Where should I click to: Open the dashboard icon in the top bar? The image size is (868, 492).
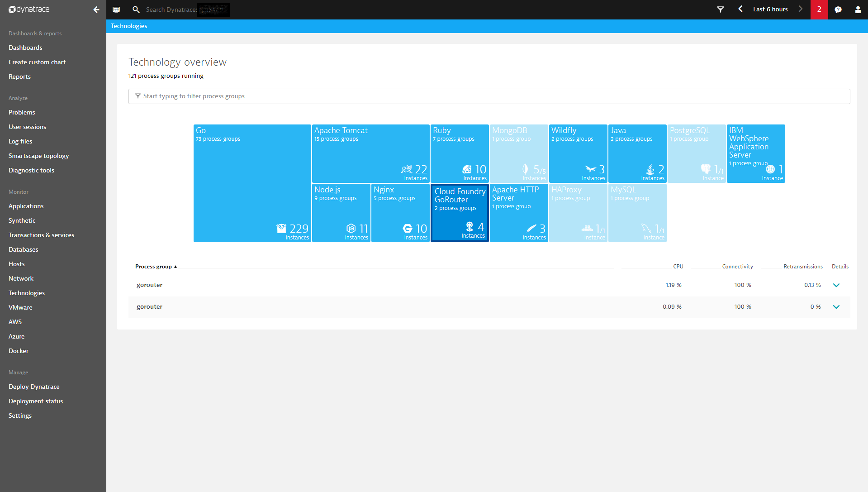tap(116, 10)
